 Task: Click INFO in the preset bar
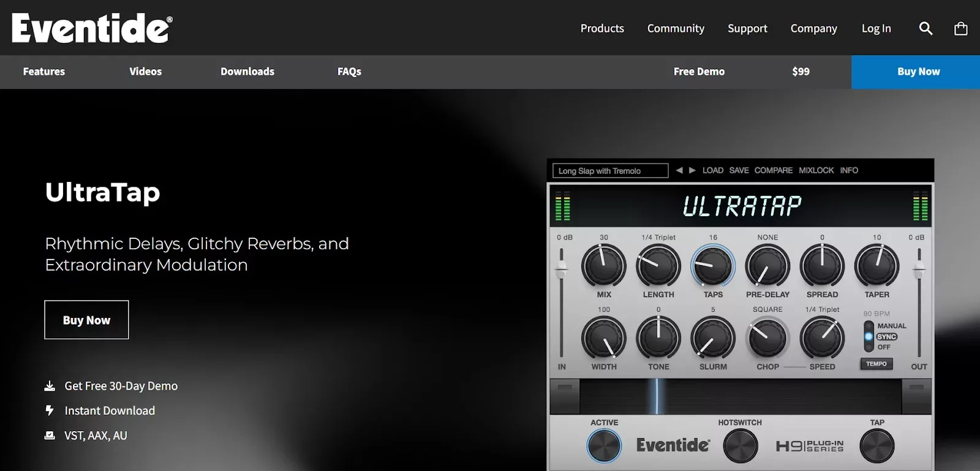pyautogui.click(x=849, y=170)
